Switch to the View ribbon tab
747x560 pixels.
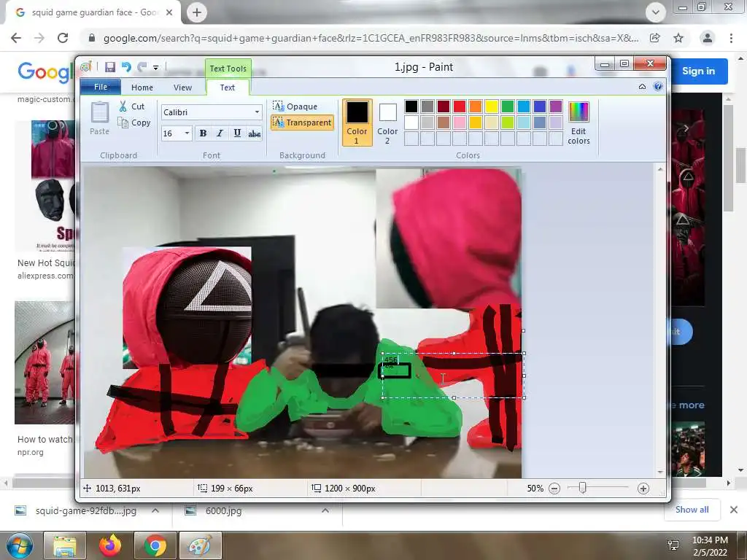point(182,87)
